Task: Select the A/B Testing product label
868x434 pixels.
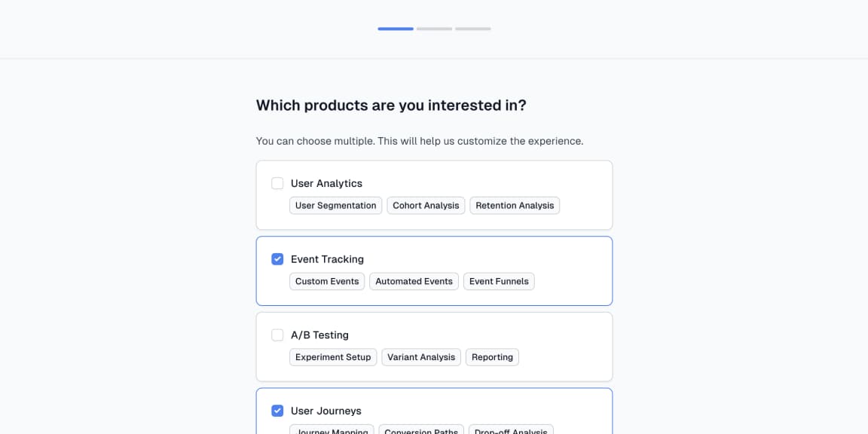Action: pyautogui.click(x=319, y=335)
